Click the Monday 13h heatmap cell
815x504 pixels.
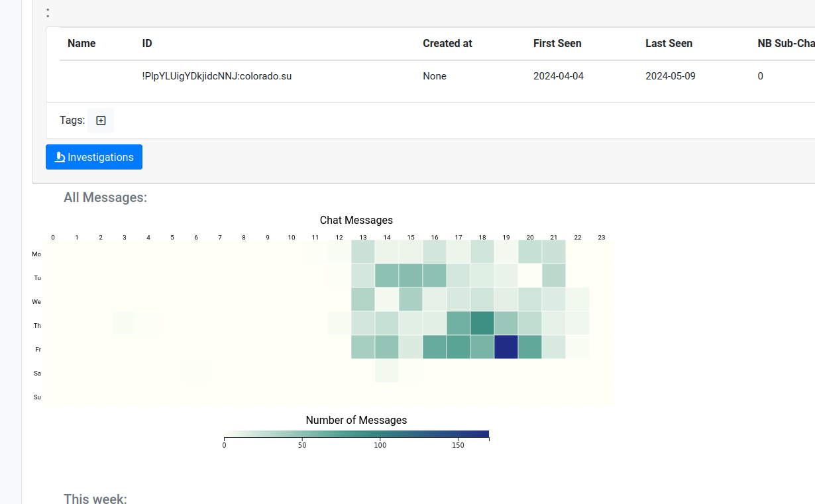pyautogui.click(x=363, y=252)
